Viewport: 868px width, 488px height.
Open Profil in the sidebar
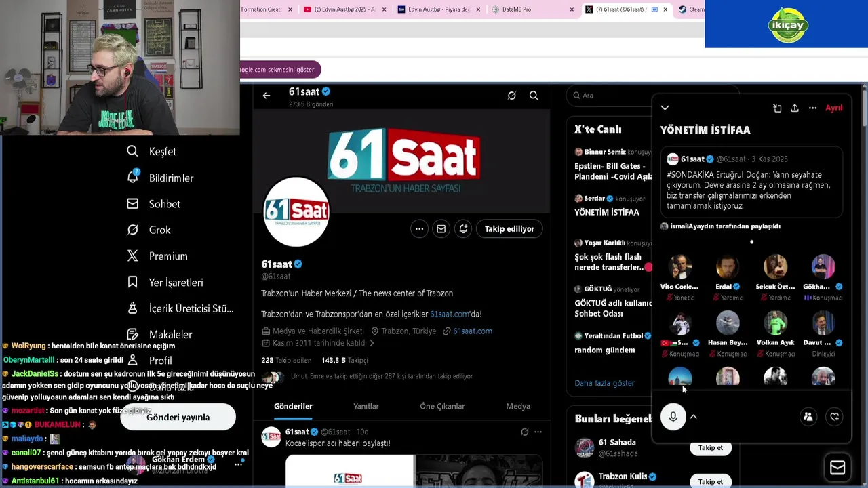point(151,361)
